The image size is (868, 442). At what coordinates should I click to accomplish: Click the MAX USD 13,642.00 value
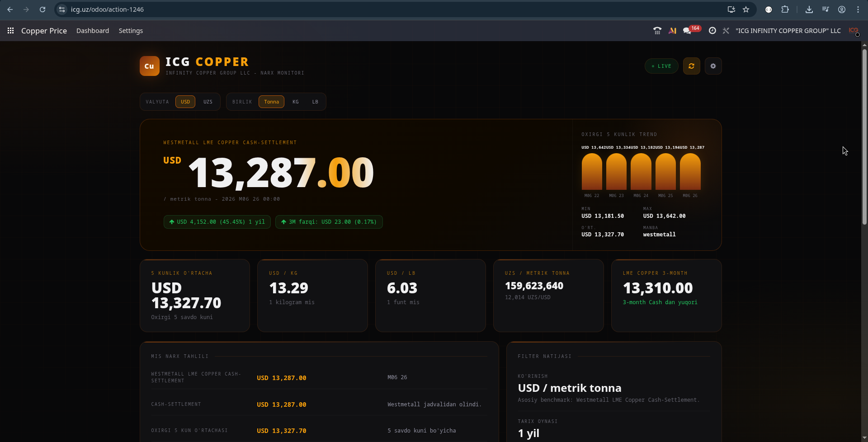pyautogui.click(x=664, y=216)
